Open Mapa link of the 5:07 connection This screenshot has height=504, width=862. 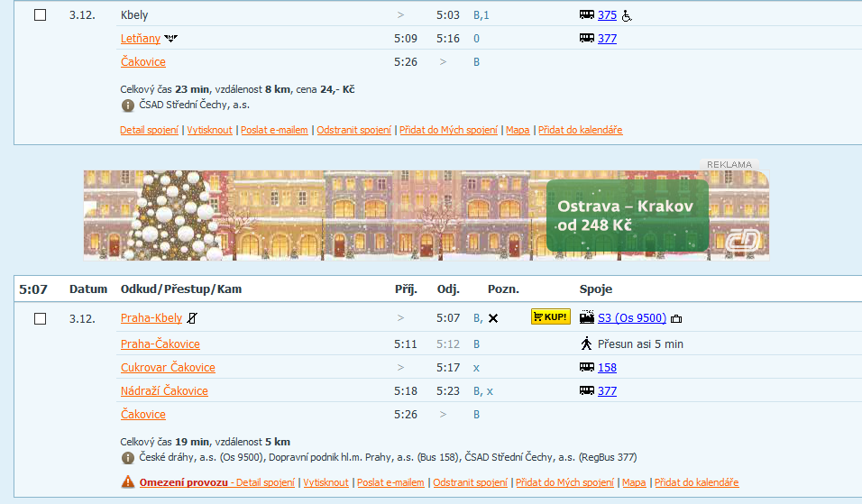coord(635,482)
